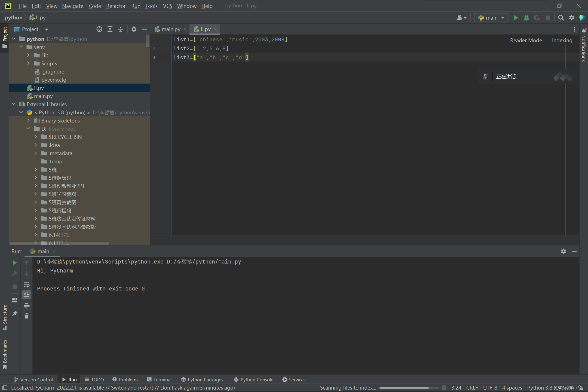The image size is (588, 392).
Task: Click the indexing progress bar in status bar
Action: (408, 388)
